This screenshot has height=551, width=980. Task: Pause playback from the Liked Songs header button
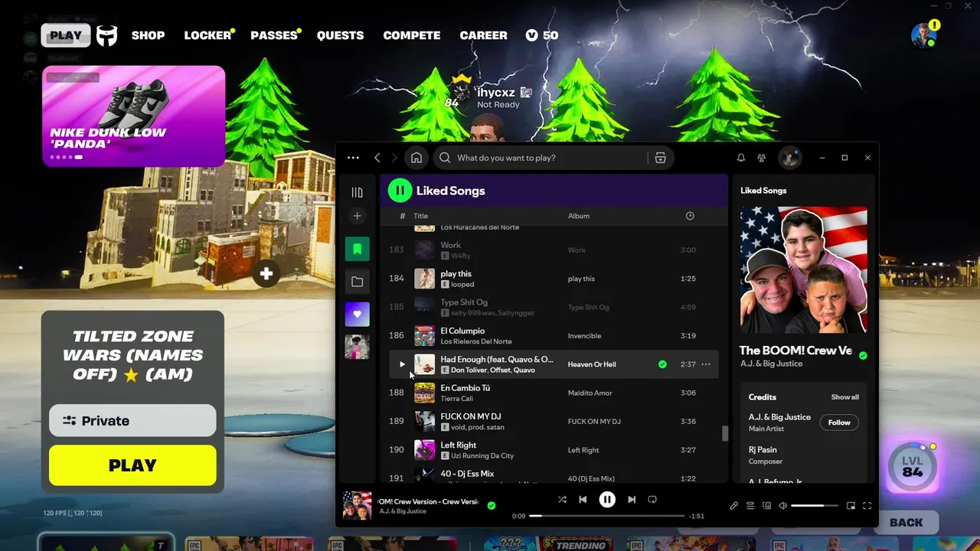coord(400,191)
